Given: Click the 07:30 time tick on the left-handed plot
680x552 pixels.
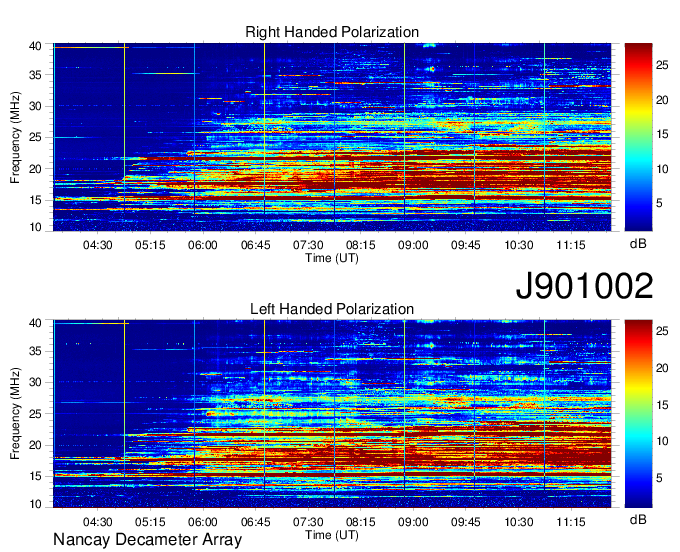Looking at the screenshot, I should click(x=308, y=522).
